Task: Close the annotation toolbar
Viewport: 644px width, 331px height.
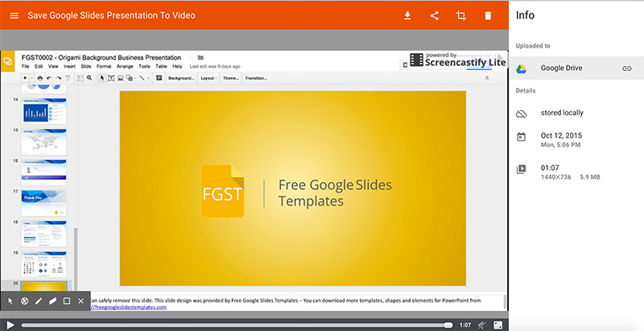Action: click(80, 301)
